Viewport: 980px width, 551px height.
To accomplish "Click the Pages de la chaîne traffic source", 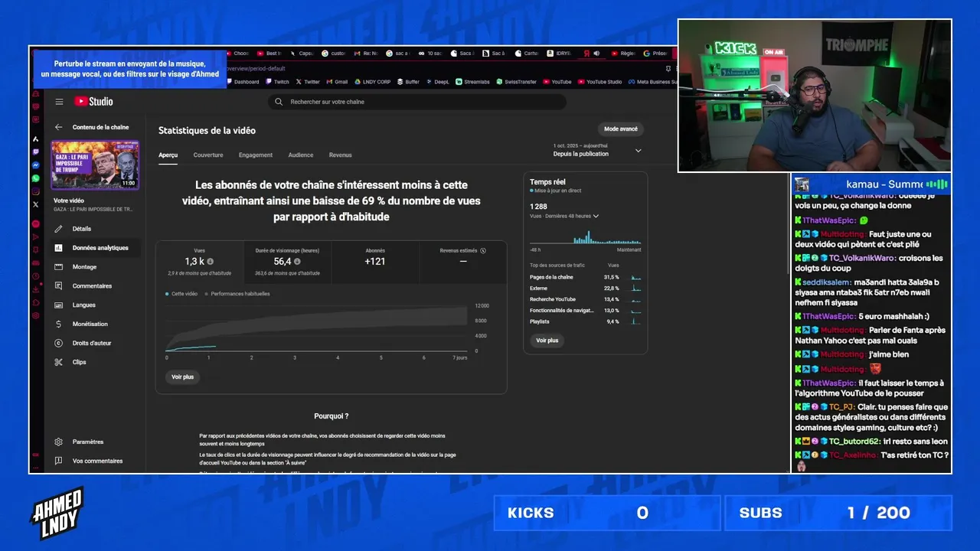I will coord(586,277).
